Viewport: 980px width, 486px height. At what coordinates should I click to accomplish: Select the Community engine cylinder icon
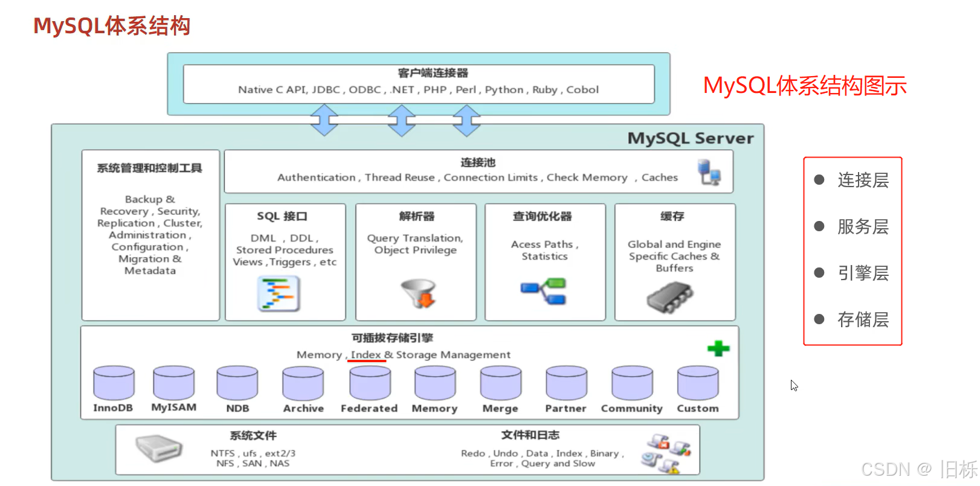[x=632, y=383]
